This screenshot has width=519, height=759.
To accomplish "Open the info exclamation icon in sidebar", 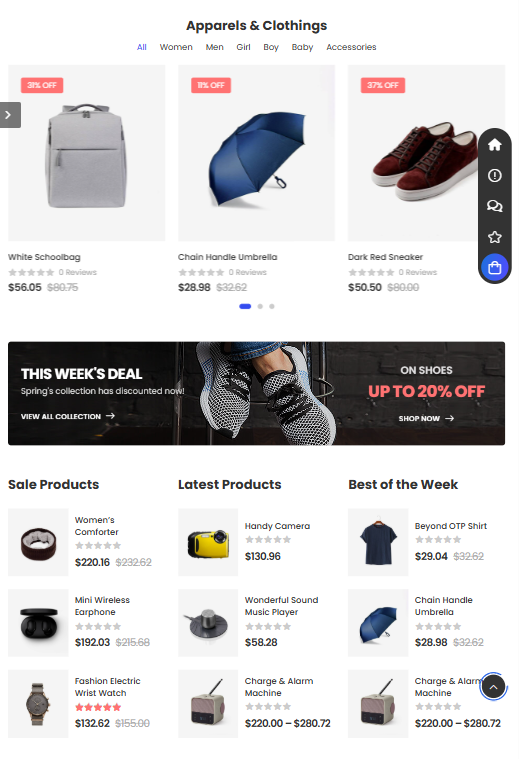I will click(x=494, y=175).
